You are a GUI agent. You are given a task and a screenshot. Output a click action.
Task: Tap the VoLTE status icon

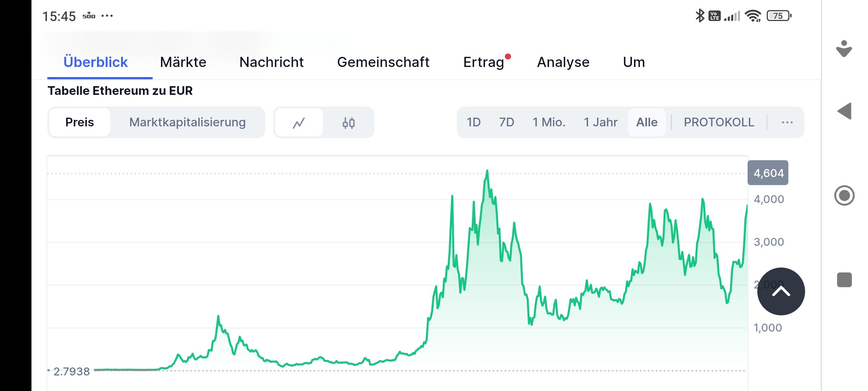pos(715,16)
